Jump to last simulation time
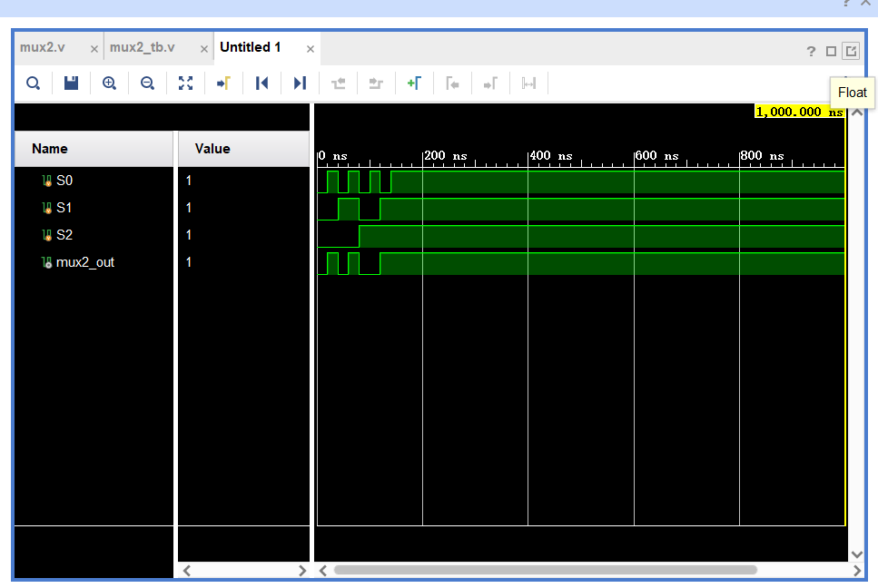 [x=300, y=83]
